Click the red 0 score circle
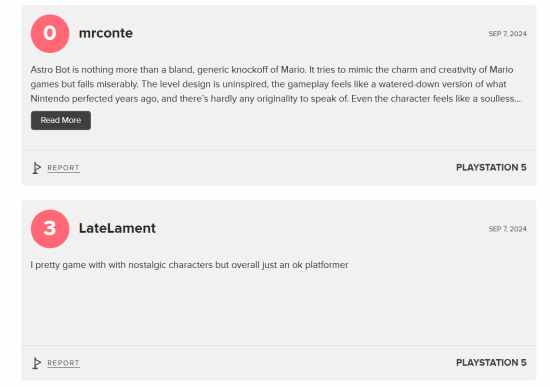Viewport: 550px width, 387px height. click(x=50, y=34)
